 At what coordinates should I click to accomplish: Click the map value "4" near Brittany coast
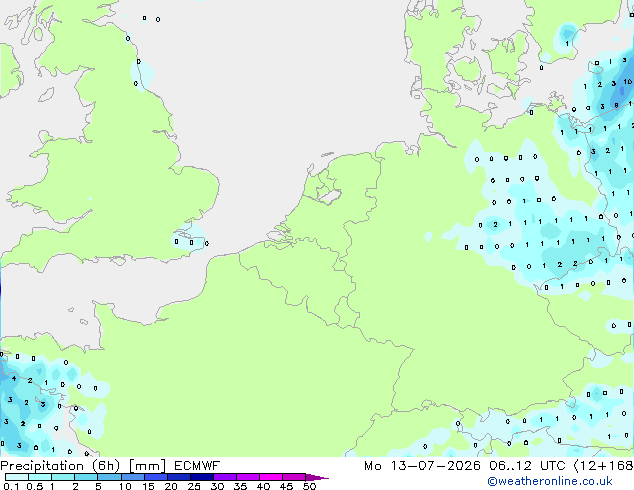(14, 379)
